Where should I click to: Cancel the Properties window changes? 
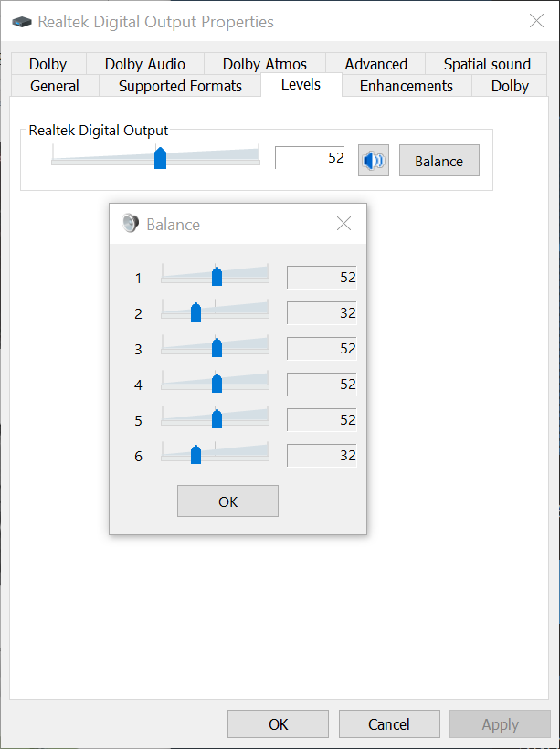pyautogui.click(x=389, y=724)
